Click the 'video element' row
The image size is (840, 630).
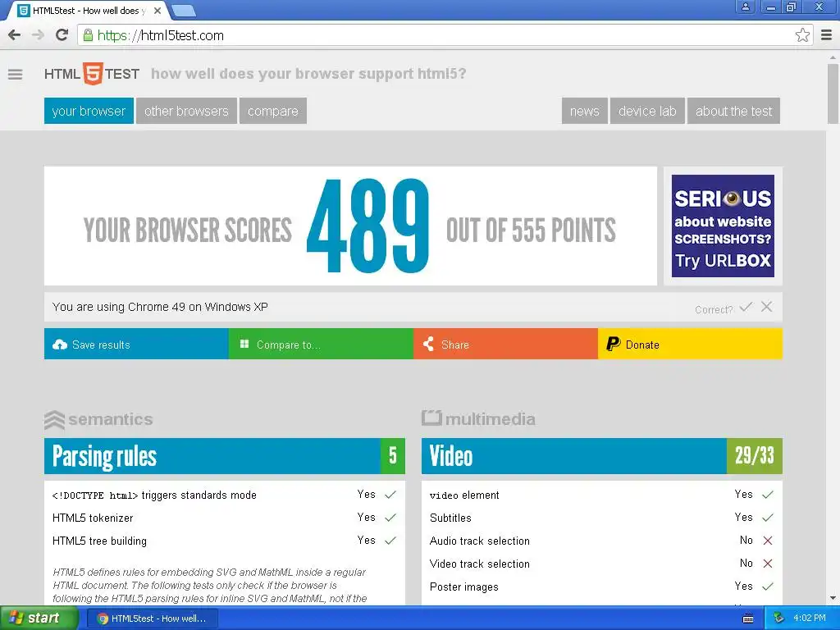tap(602, 495)
